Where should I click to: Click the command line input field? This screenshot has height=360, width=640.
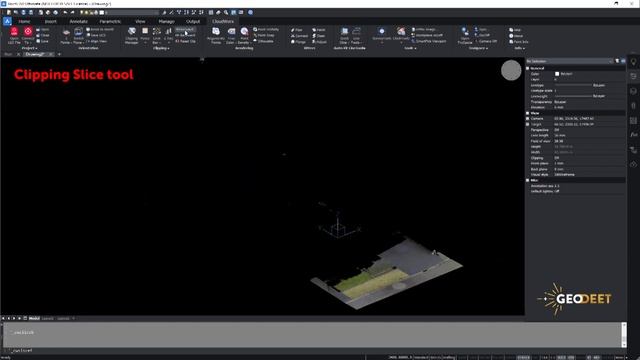312,351
